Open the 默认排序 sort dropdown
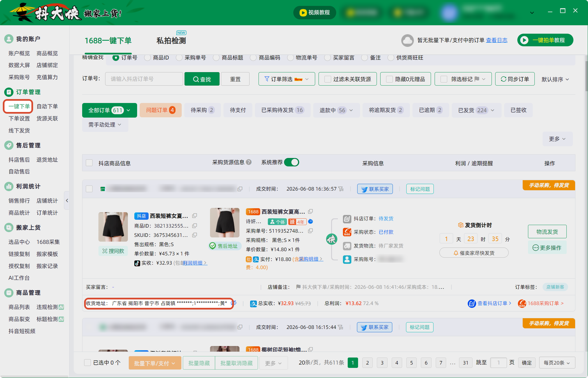 pos(555,79)
